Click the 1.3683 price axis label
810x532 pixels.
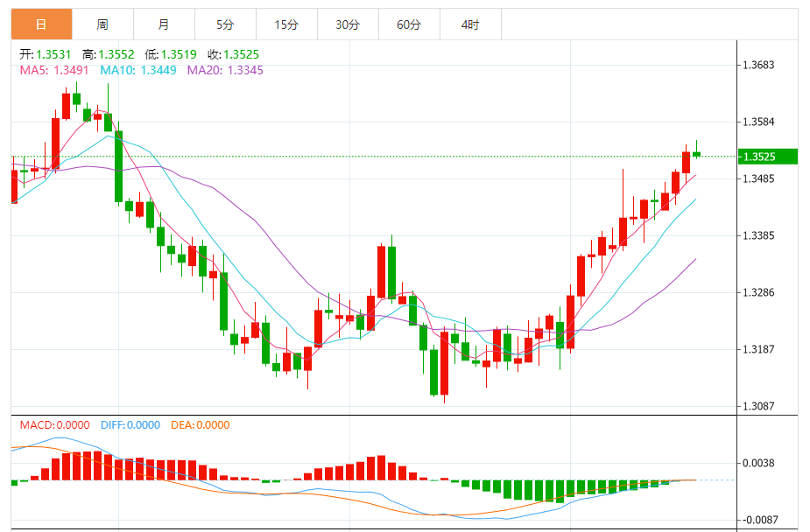click(x=758, y=65)
